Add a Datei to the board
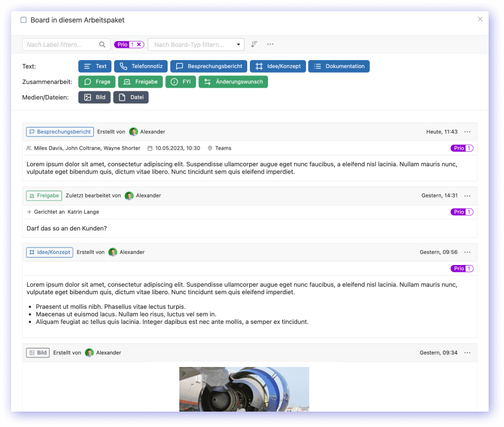The width and height of the screenshot is (504, 427). (x=131, y=97)
